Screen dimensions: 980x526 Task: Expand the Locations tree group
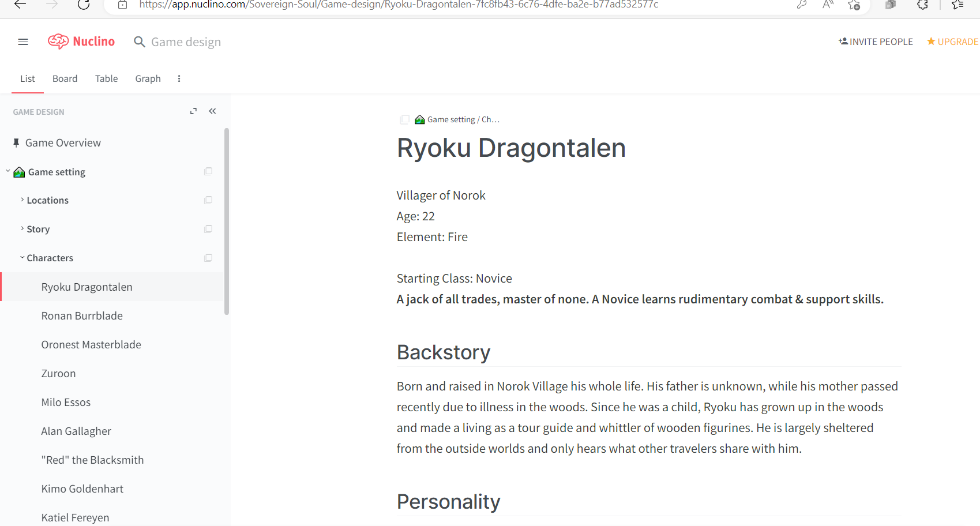(22, 200)
